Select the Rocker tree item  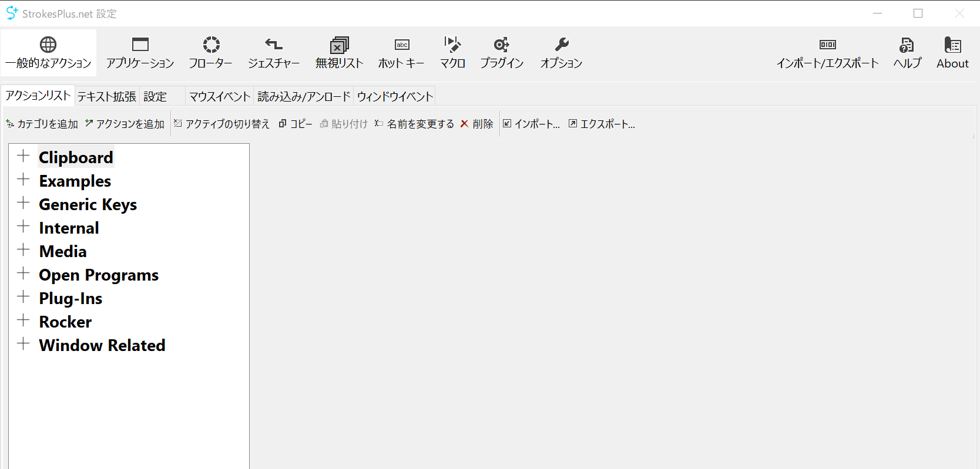click(x=65, y=322)
